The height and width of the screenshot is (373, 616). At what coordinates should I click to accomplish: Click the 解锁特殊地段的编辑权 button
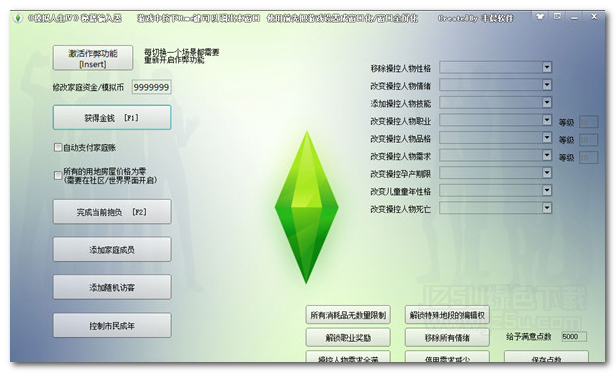[x=447, y=315]
